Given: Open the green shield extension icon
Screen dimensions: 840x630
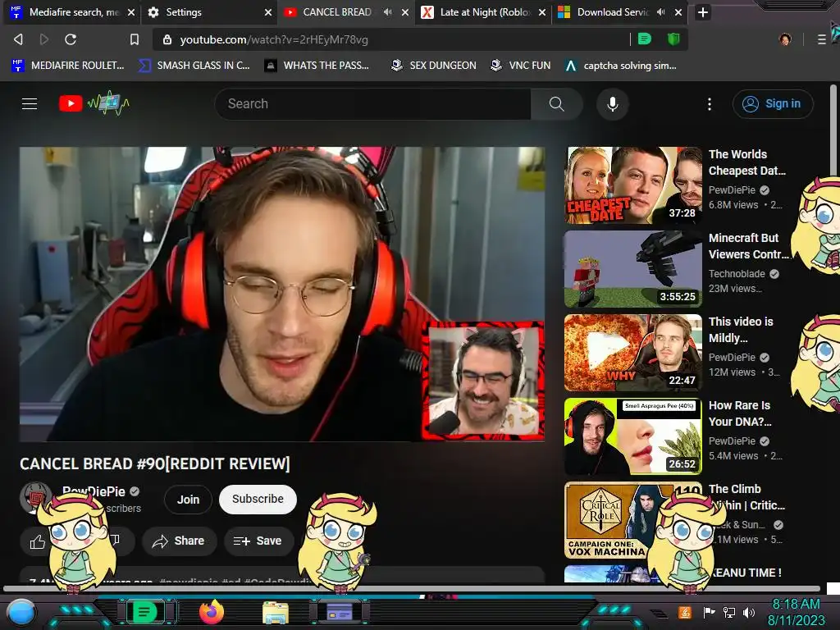Looking at the screenshot, I should click(x=673, y=39).
